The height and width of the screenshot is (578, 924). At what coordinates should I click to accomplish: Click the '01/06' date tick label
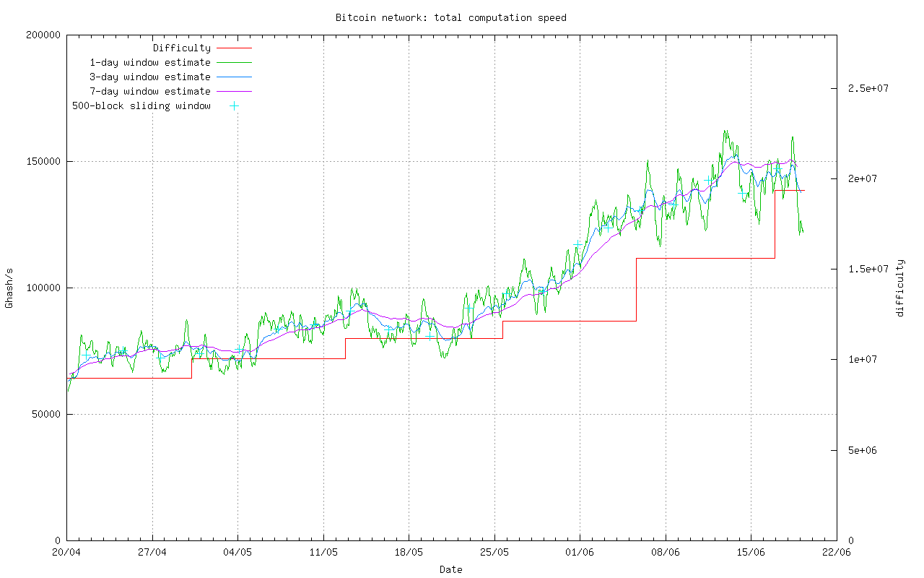click(580, 553)
